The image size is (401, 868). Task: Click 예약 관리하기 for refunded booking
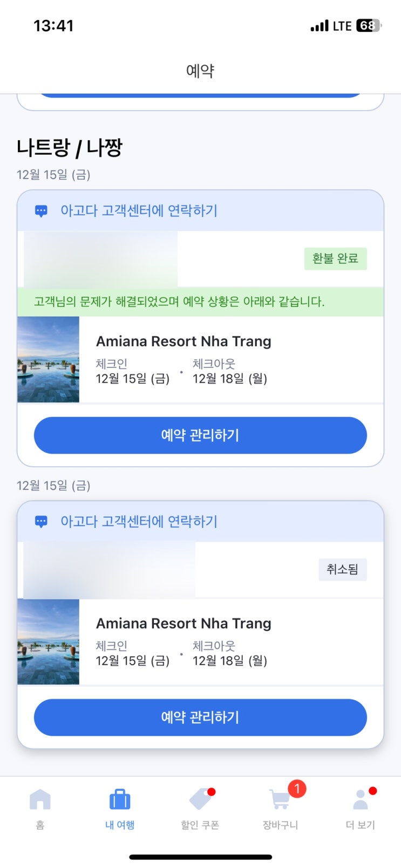coord(200,435)
